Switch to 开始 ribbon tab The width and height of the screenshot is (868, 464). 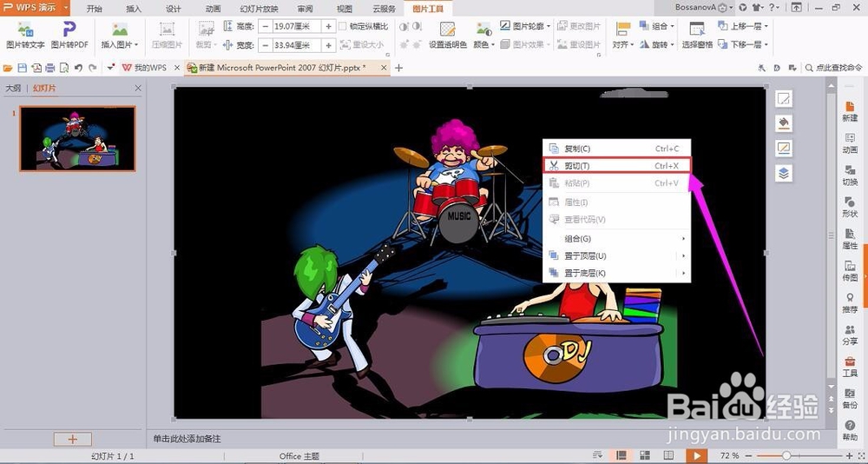[x=95, y=9]
